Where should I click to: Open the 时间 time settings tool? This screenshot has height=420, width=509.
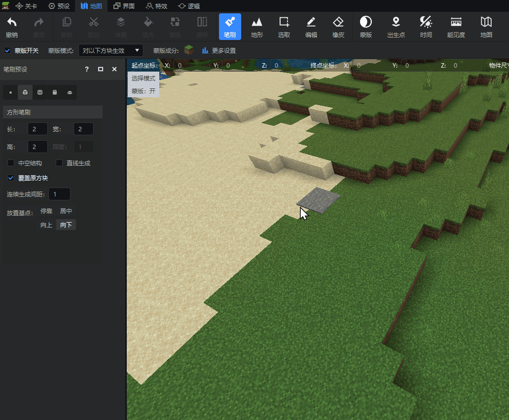click(x=426, y=27)
